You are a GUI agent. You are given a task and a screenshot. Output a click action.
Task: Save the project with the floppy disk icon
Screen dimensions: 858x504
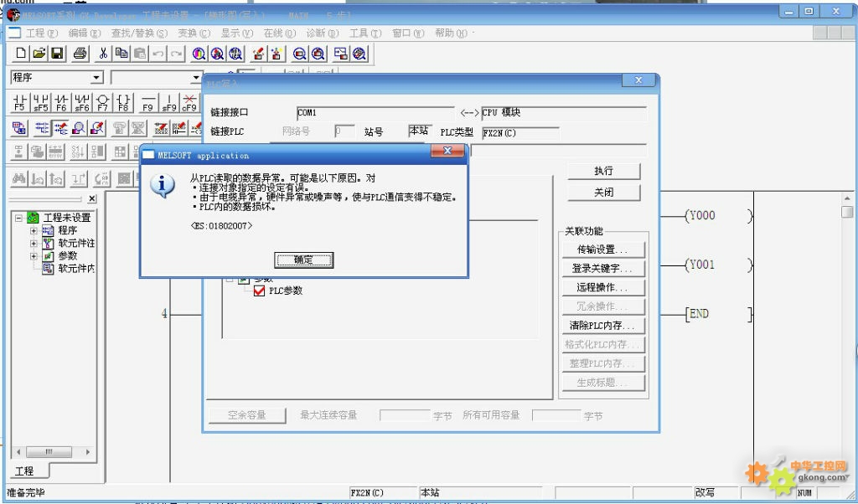pos(57,53)
